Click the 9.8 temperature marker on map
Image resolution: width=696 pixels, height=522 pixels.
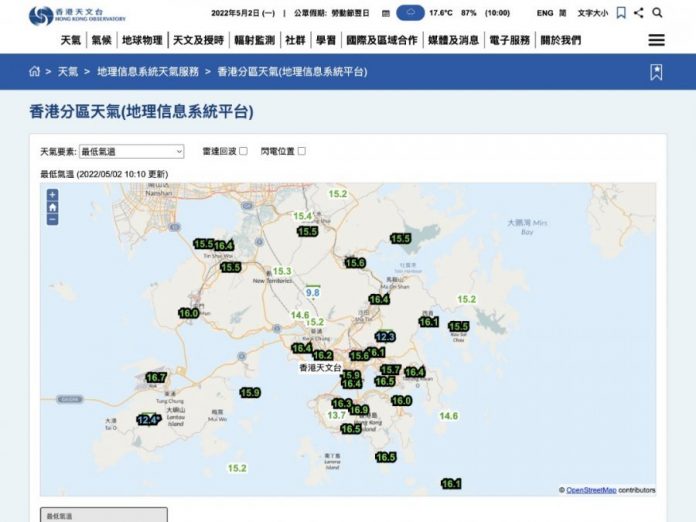[x=312, y=293]
